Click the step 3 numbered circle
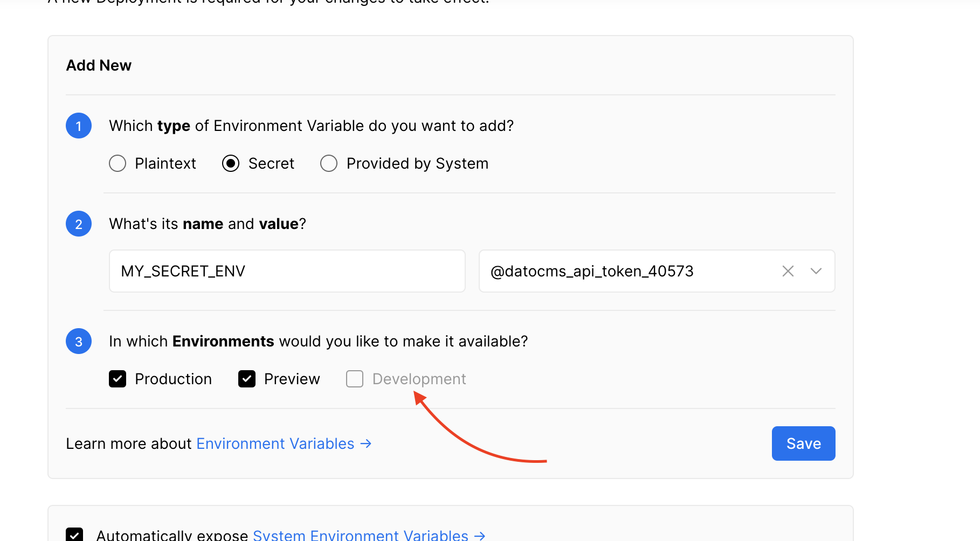 pos(79,341)
